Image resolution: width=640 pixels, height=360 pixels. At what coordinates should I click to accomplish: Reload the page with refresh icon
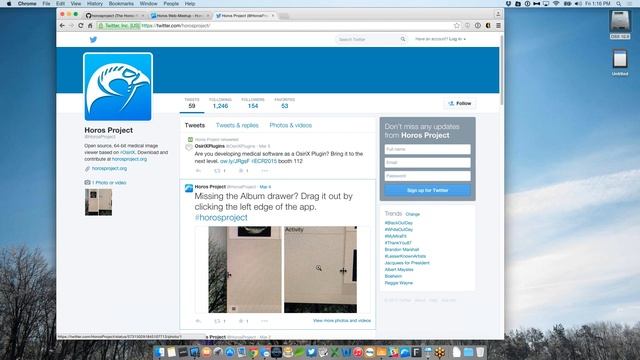pos(81,26)
